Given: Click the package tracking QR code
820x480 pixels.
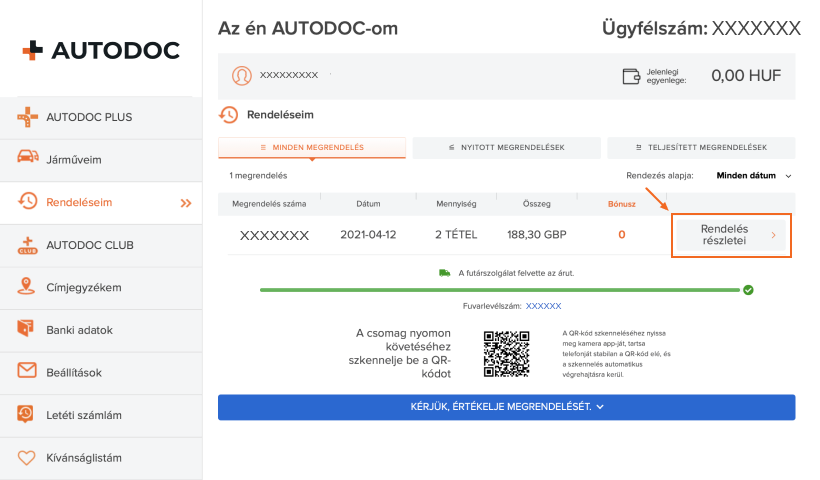Looking at the screenshot, I should click(x=506, y=353).
